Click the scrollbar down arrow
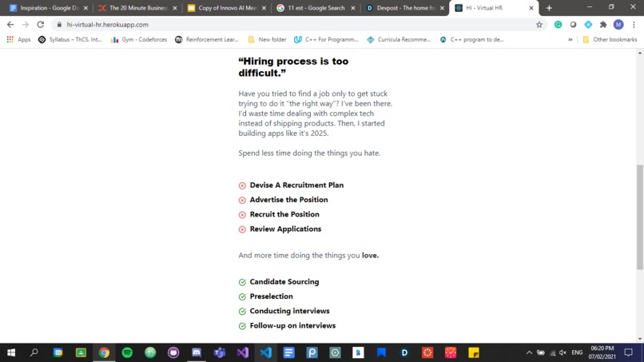 640,339
